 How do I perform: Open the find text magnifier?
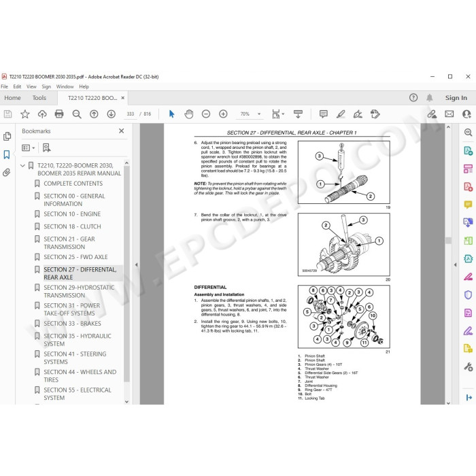click(76, 114)
